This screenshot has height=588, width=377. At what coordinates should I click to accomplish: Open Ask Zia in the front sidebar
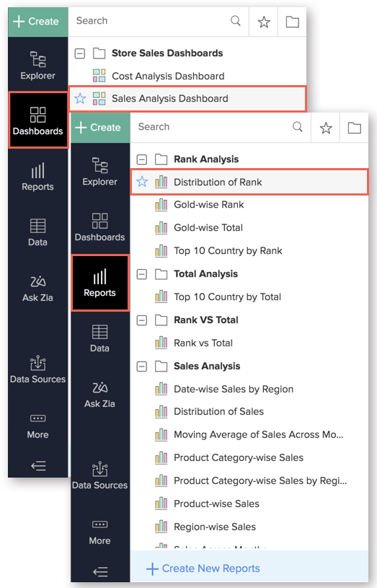(x=99, y=394)
